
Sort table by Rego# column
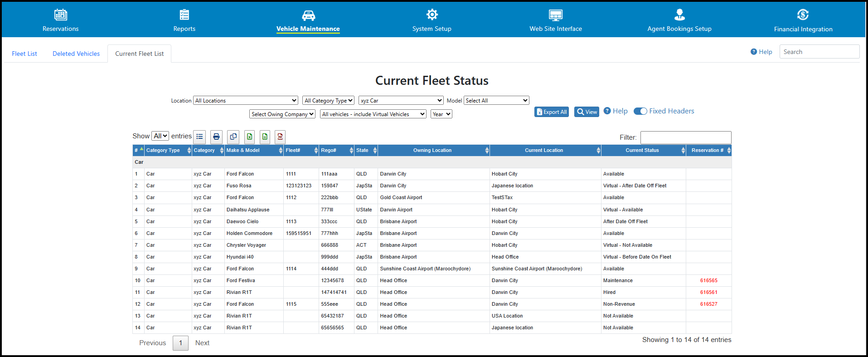(337, 150)
